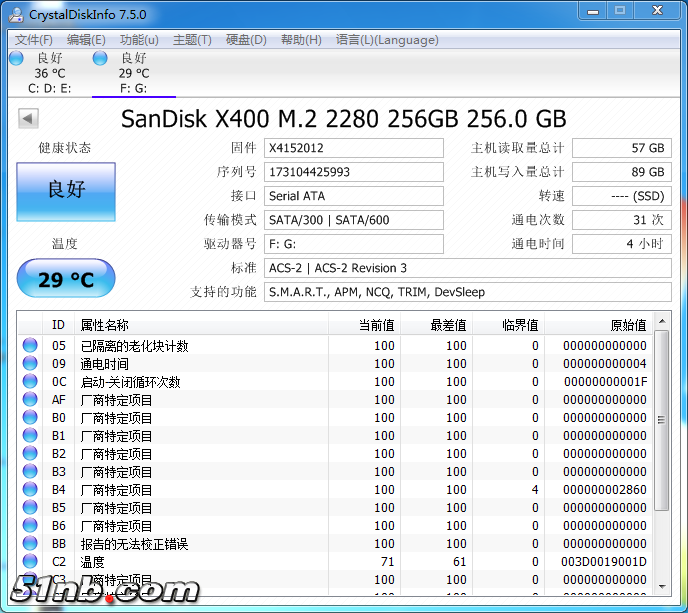Click the 原始值 column header
The width and height of the screenshot is (688, 613).
tap(599, 325)
